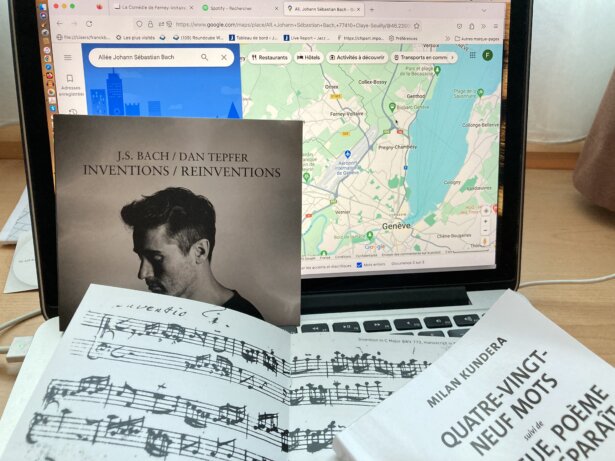Select the Activités à découvrir chip

click(357, 58)
